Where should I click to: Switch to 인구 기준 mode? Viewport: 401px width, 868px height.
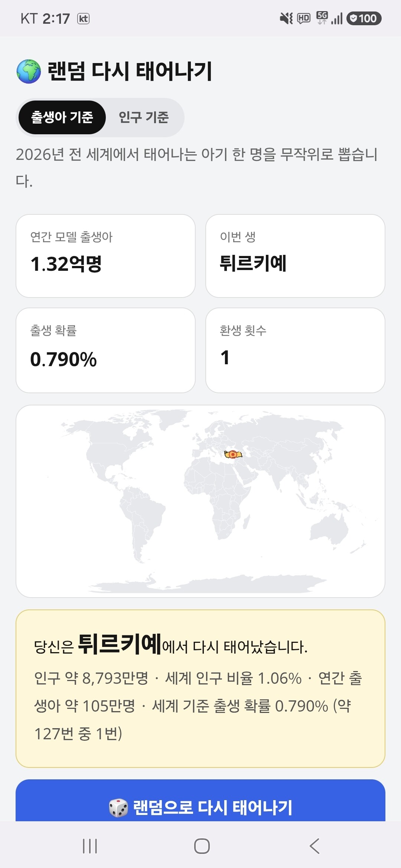click(144, 117)
